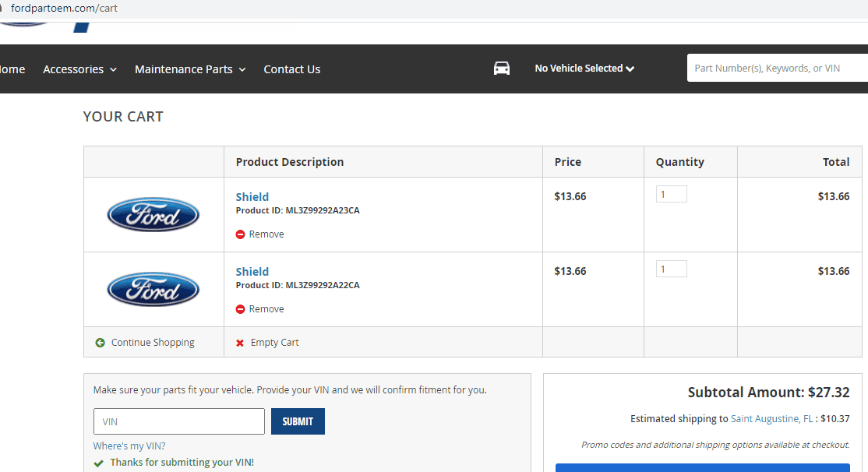Screen dimensions: 868x472
Task: Click quantity field for first Shield item
Action: click(671, 195)
